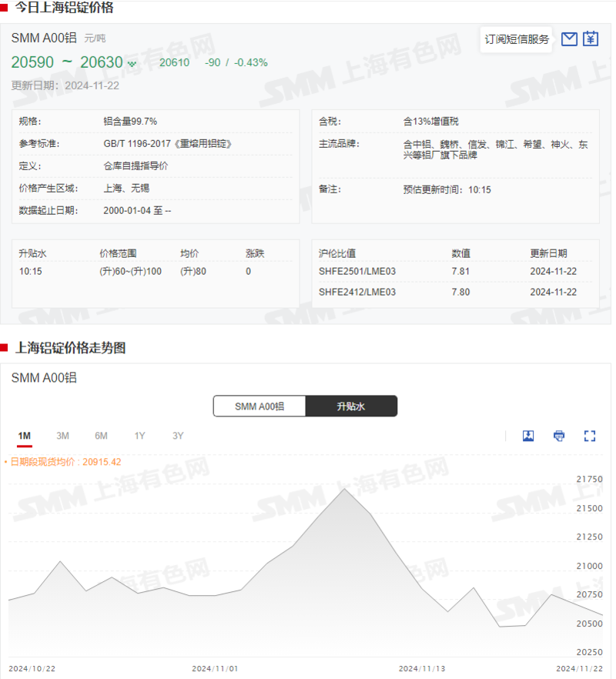This screenshot has height=679, width=616.
Task: Click the 订阅短信服务 button
Action: 517,39
